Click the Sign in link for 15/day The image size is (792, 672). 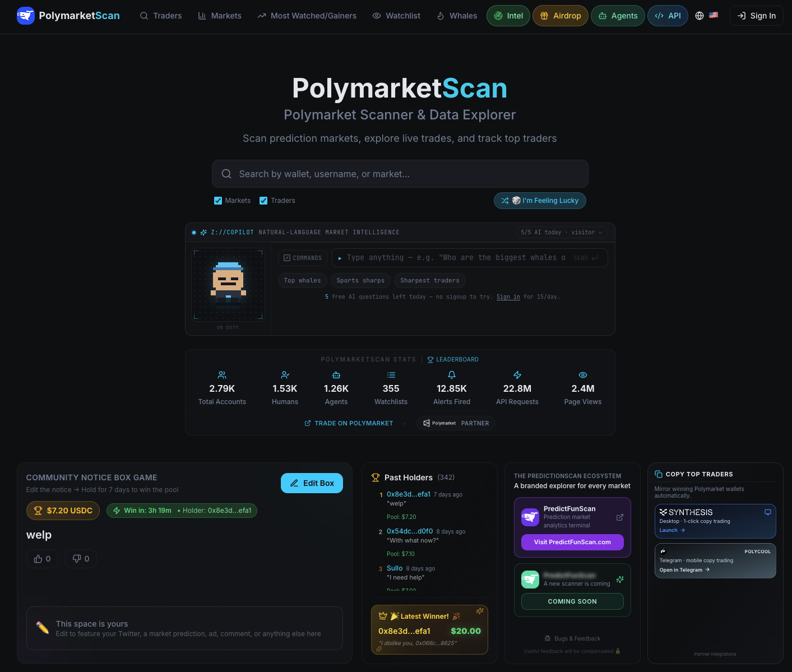(508, 297)
